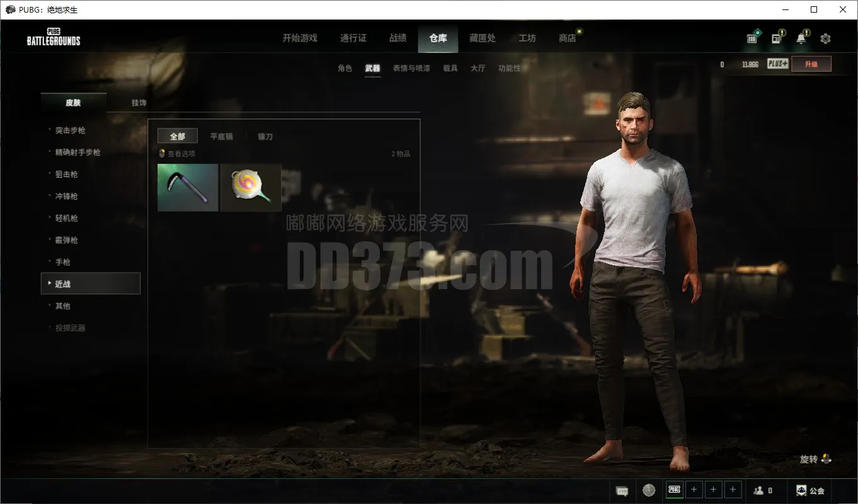The width and height of the screenshot is (858, 504).
Task: Go to the 通行证 tab
Action: 353,38
